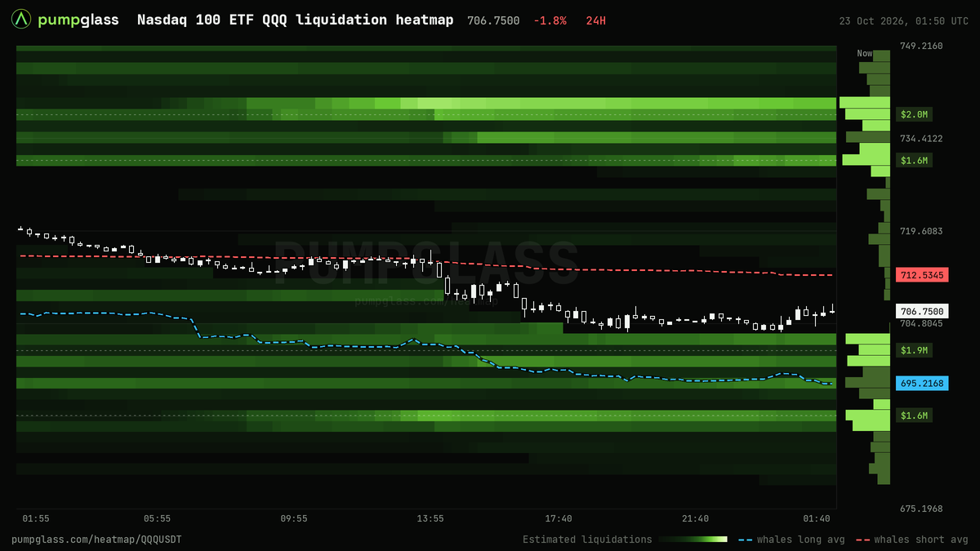The image size is (980, 551).
Task: Click the 01:55 time axis label
Action: point(36,518)
